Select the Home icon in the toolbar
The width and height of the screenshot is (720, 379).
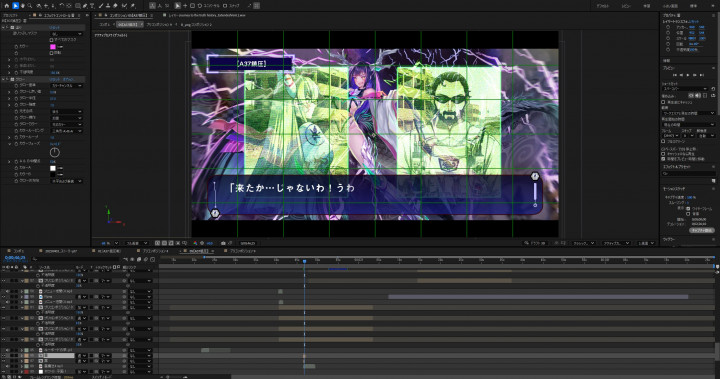click(x=6, y=6)
